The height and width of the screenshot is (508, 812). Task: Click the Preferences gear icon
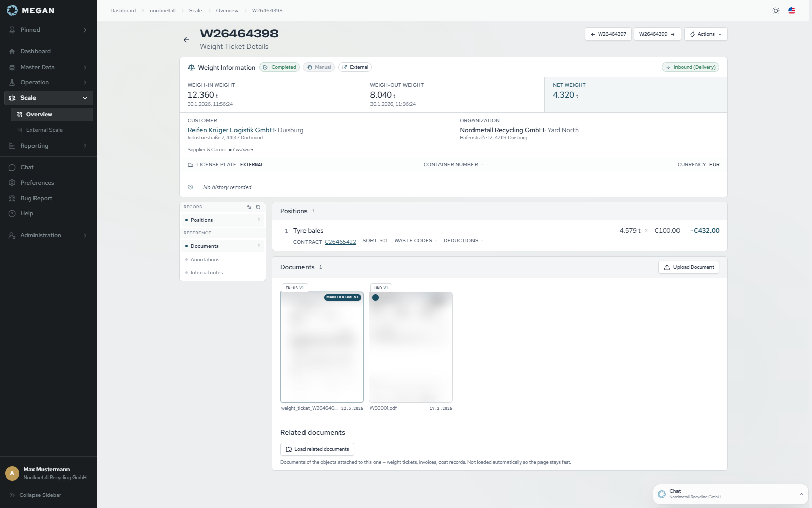coord(12,183)
